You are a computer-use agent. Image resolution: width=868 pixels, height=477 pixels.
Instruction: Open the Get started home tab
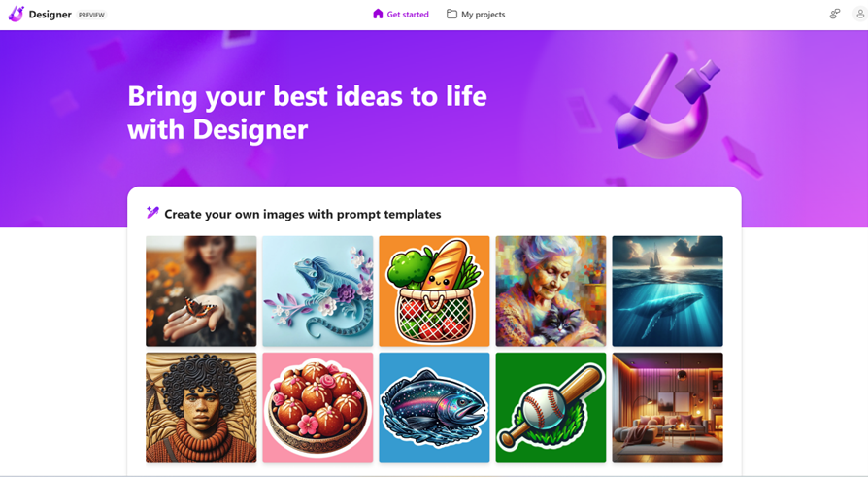(x=401, y=14)
